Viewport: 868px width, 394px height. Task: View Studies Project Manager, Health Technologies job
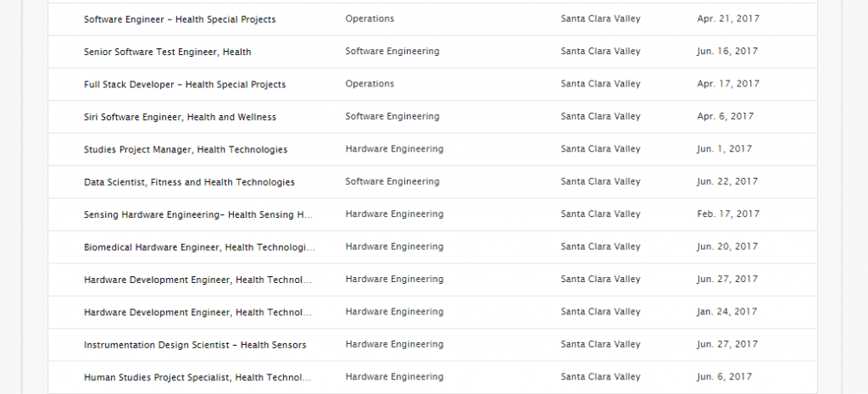click(186, 150)
